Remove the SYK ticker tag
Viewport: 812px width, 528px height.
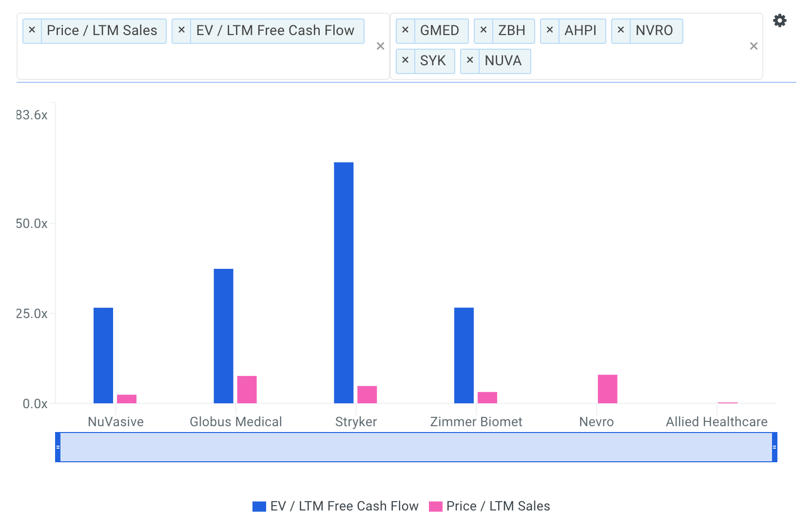click(x=405, y=60)
